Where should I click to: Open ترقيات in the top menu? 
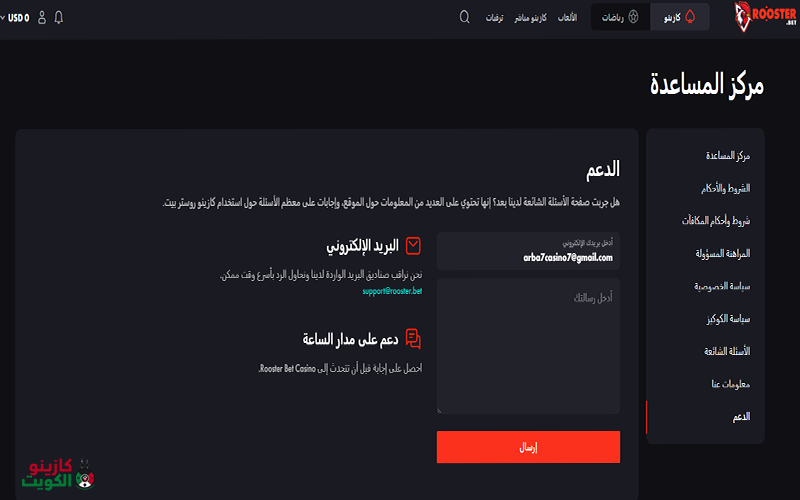(x=494, y=18)
